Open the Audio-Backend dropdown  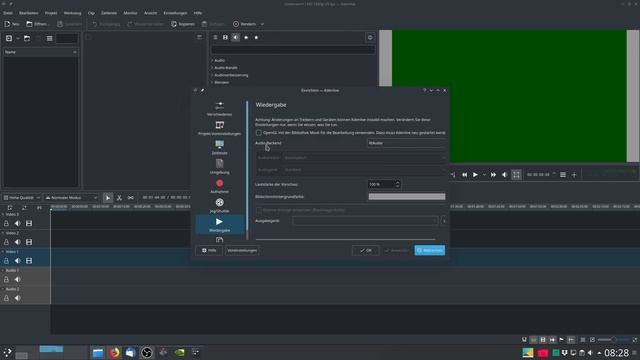coord(406,143)
